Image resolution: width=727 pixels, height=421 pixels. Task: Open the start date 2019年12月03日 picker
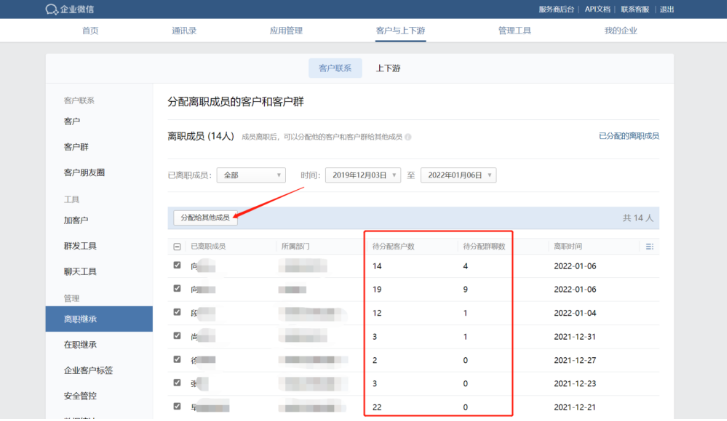(363, 175)
